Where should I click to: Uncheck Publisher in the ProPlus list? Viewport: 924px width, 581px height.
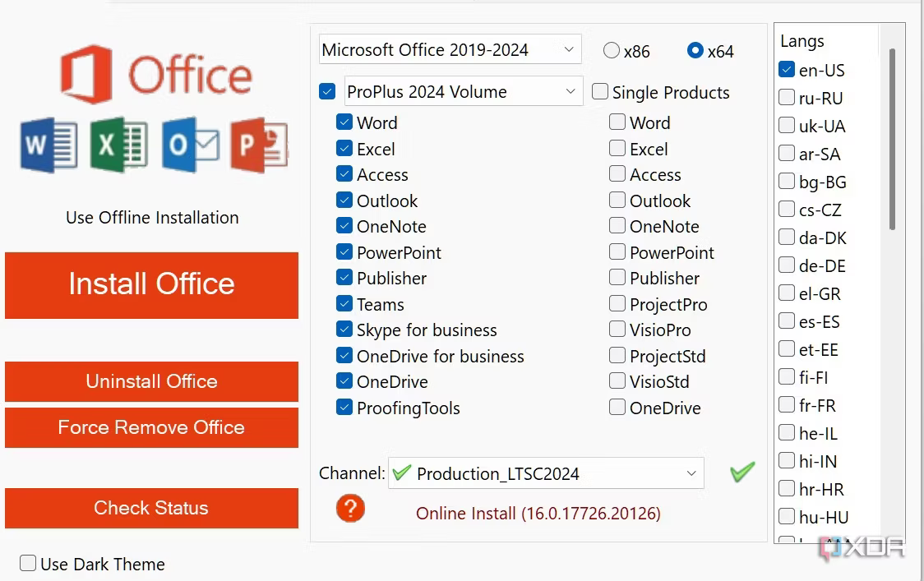click(344, 278)
